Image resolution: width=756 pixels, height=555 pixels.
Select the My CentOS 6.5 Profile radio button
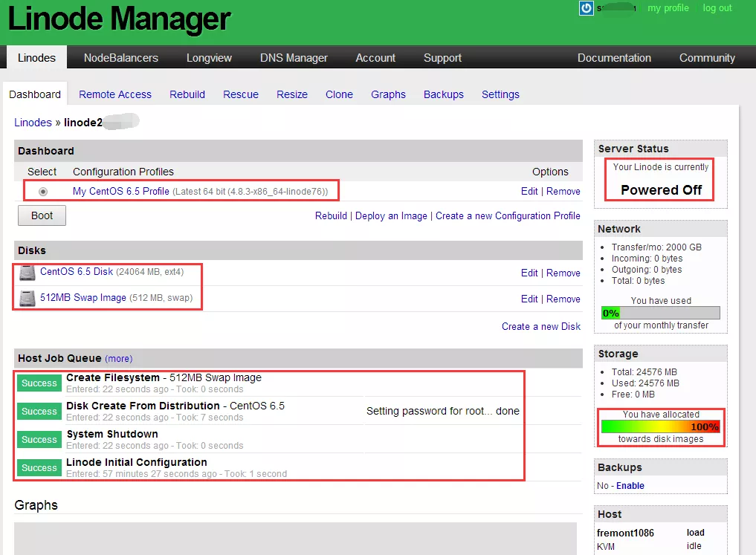(x=43, y=192)
